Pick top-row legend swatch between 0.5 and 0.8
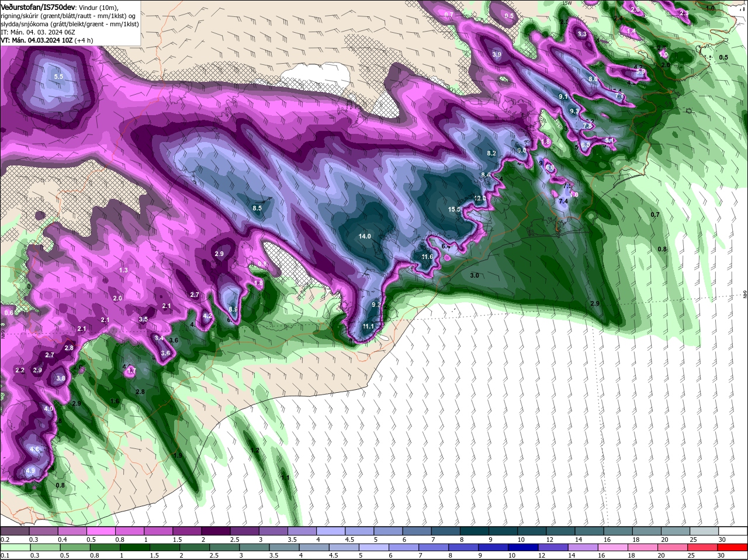 pyautogui.click(x=101, y=531)
